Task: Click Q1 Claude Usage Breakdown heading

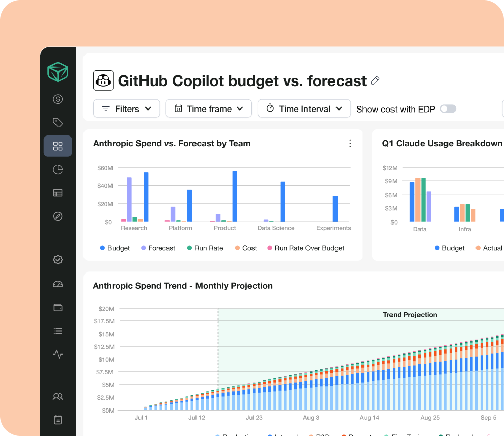Action: (442, 144)
